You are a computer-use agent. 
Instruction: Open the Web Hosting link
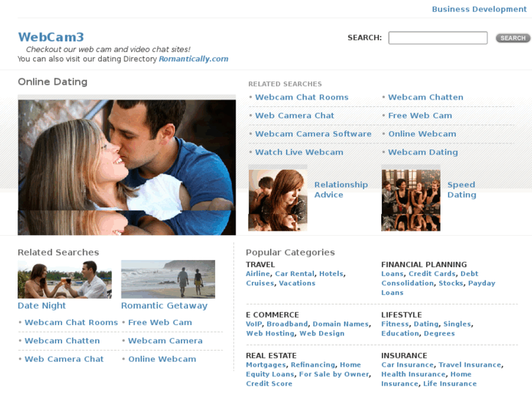point(271,333)
